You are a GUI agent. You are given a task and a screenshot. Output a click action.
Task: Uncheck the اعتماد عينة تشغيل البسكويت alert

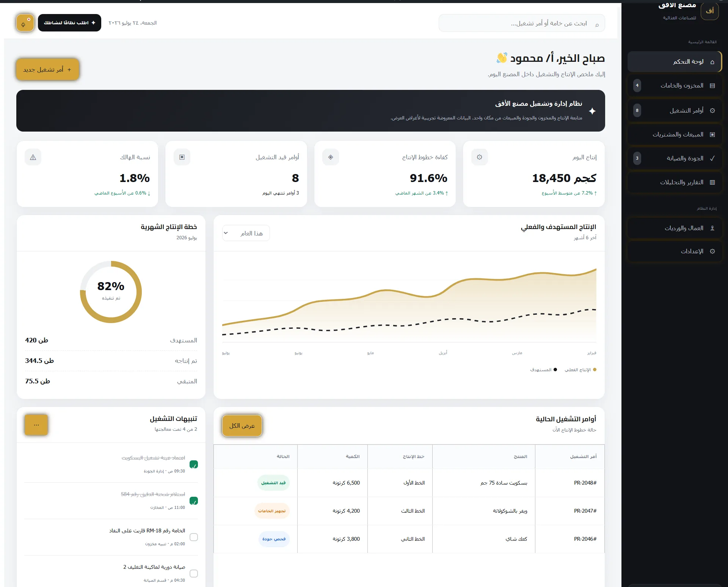click(x=194, y=464)
